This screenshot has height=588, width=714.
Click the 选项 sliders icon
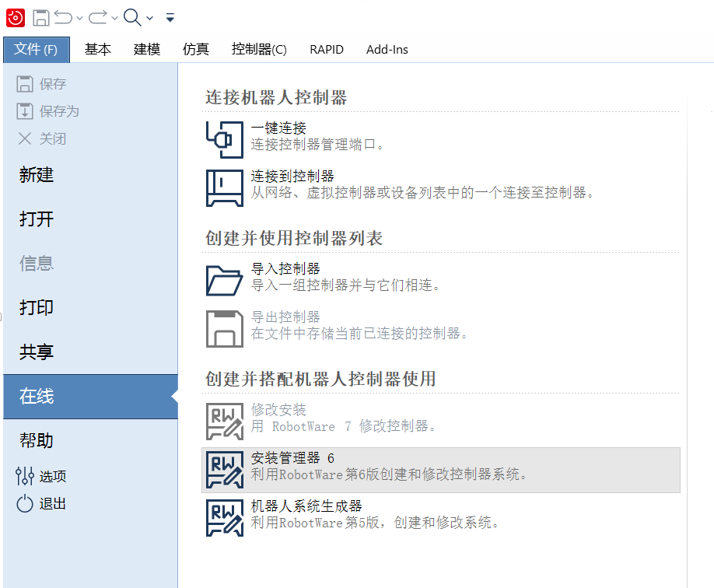pos(25,476)
